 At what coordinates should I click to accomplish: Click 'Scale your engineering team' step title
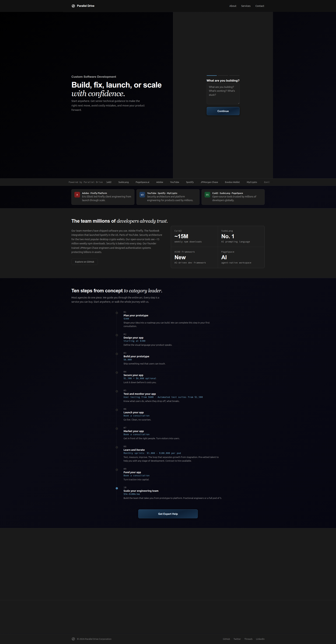pyautogui.click(x=141, y=491)
